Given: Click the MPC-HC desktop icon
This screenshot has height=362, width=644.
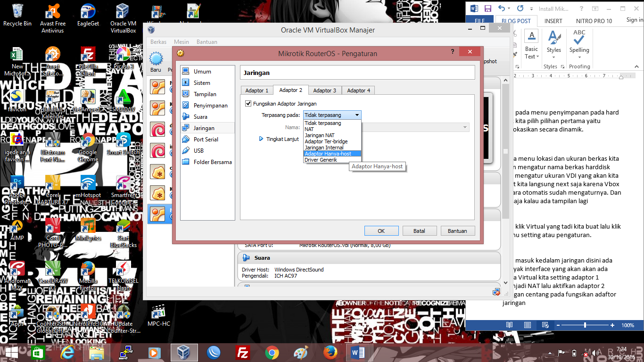Looking at the screenshot, I should coord(158,316).
